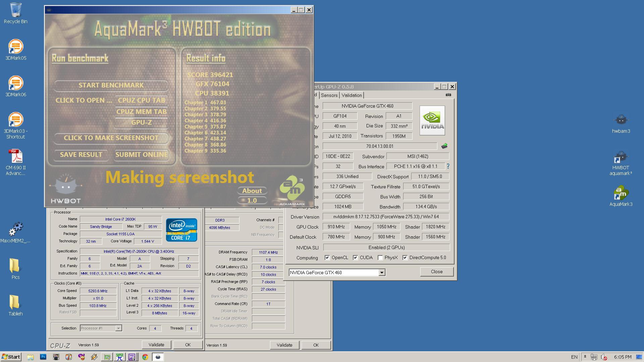Image resolution: width=644 pixels, height=362 pixels.
Task: Launch AquaMark3 desktop shortcut
Action: 621,196
